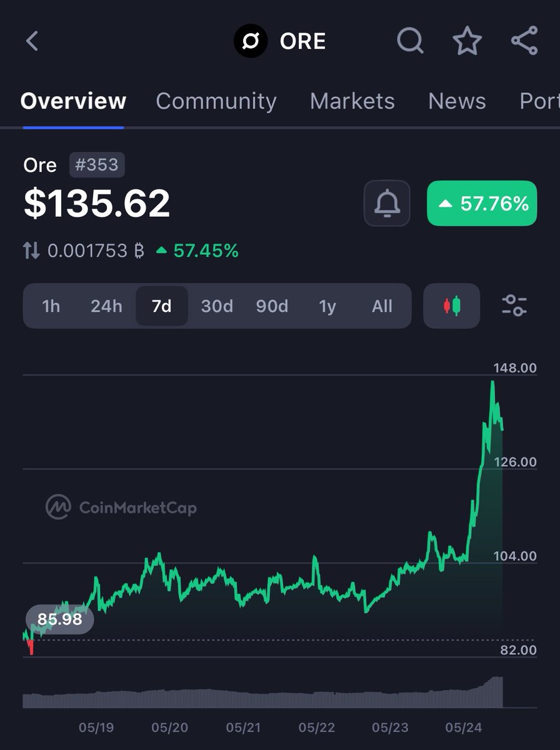Viewport: 560px width, 750px height.
Task: Tap the Ore coin name label
Action: pyautogui.click(x=40, y=165)
